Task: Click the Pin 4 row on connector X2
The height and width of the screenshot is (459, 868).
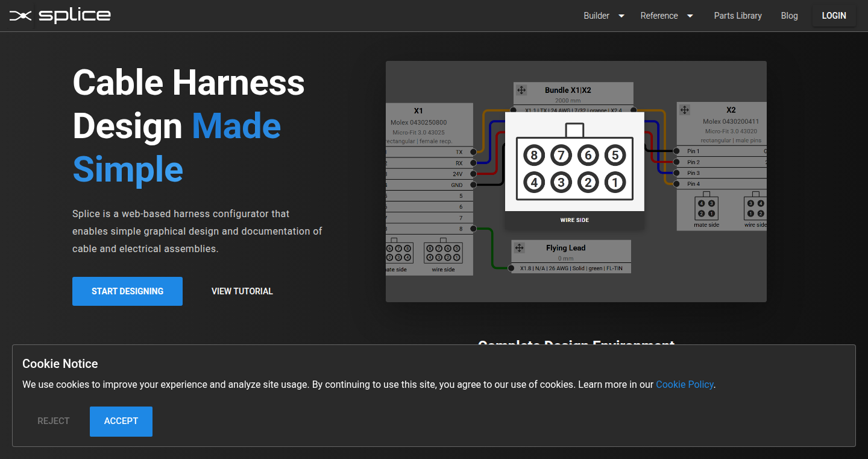Action: [x=722, y=184]
